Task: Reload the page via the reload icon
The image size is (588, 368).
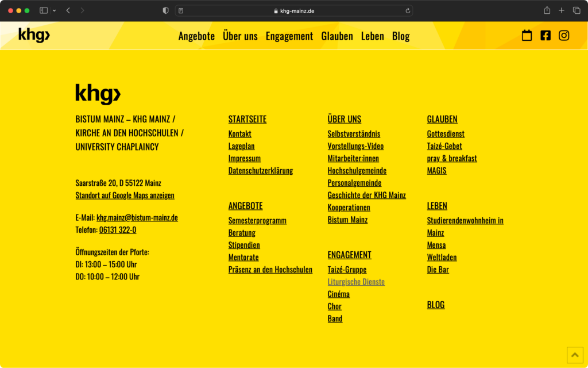Action: [408, 10]
